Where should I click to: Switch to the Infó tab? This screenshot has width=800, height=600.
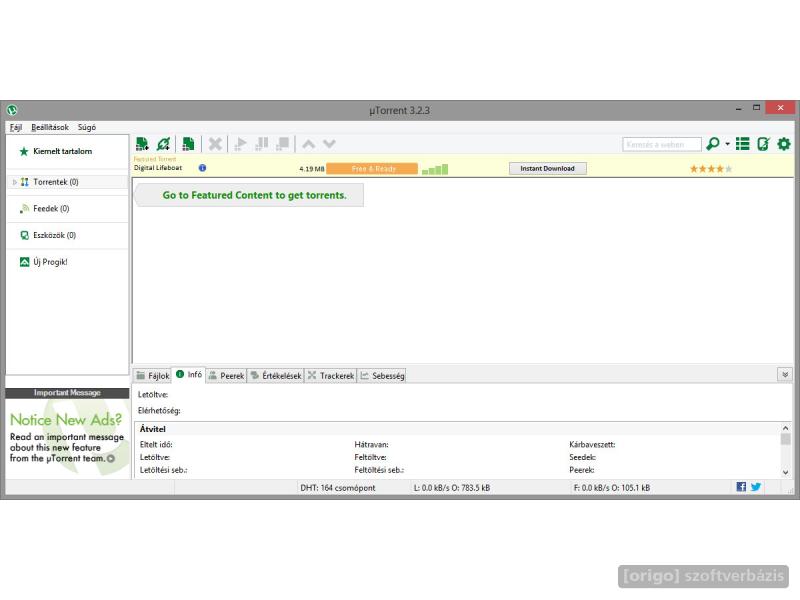(x=189, y=374)
